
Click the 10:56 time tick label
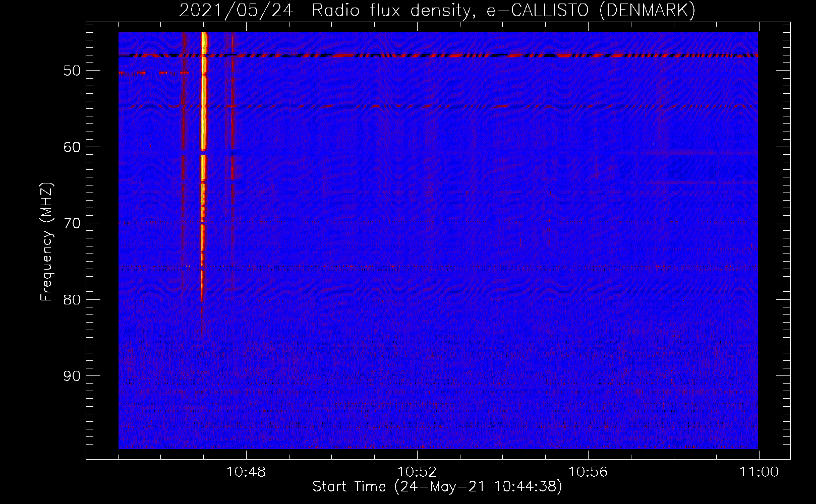click(588, 472)
